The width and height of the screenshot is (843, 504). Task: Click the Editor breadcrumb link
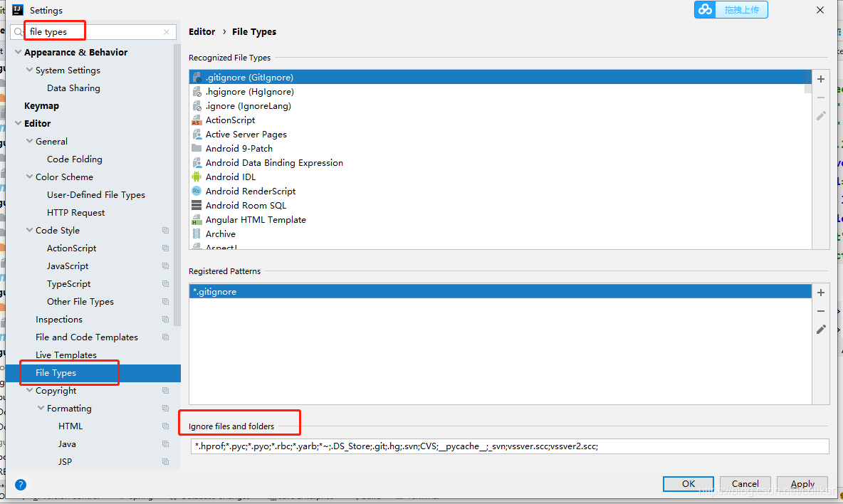click(x=201, y=32)
